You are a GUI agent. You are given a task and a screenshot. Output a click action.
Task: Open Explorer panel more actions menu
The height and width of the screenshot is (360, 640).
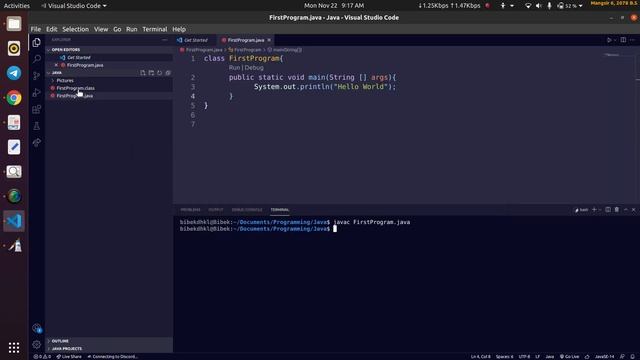164,40
